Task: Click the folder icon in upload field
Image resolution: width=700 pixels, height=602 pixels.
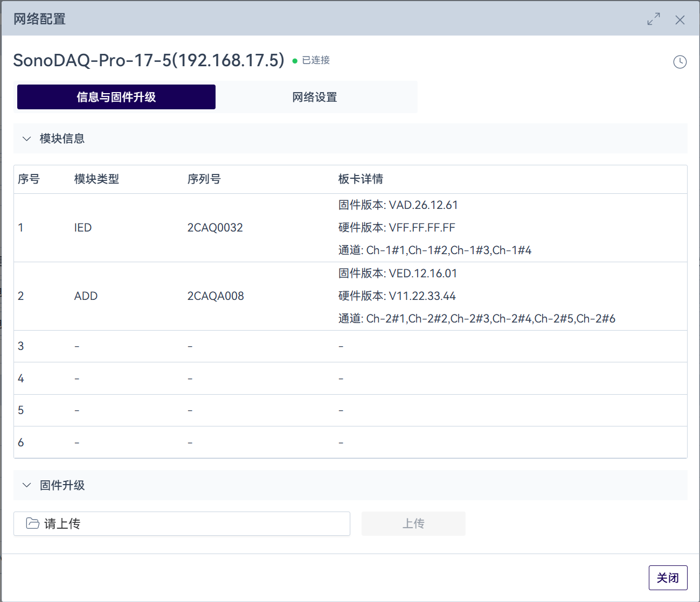Action: [x=33, y=523]
